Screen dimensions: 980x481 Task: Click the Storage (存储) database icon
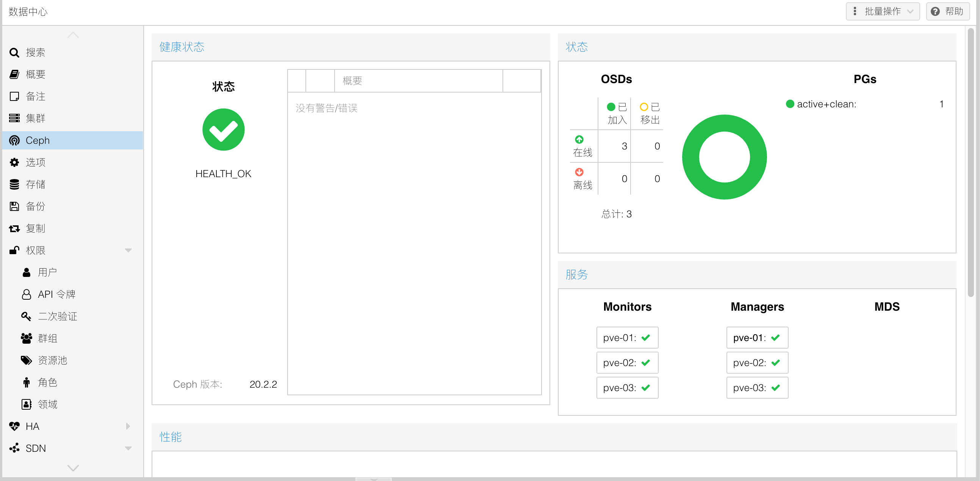pyautogui.click(x=14, y=184)
